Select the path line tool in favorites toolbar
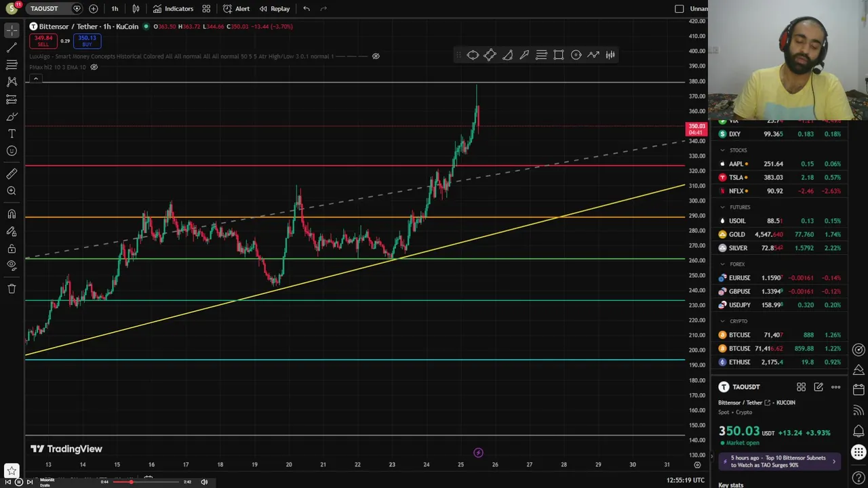Image resolution: width=868 pixels, height=488 pixels. click(x=593, y=55)
